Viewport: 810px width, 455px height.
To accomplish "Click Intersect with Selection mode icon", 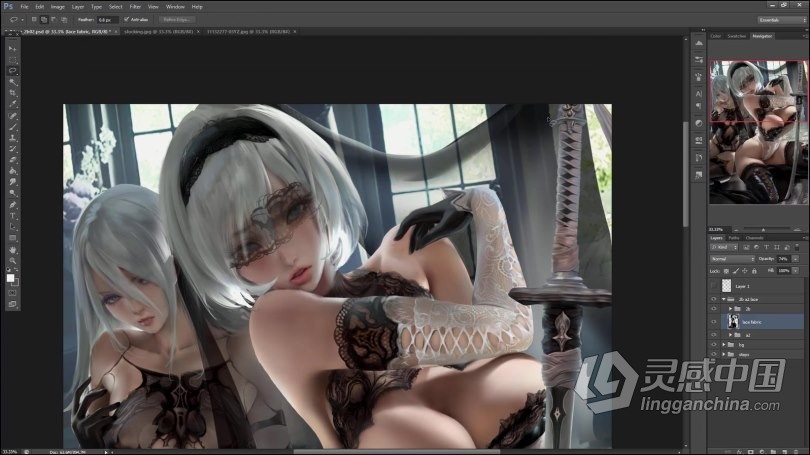I will (x=64, y=20).
